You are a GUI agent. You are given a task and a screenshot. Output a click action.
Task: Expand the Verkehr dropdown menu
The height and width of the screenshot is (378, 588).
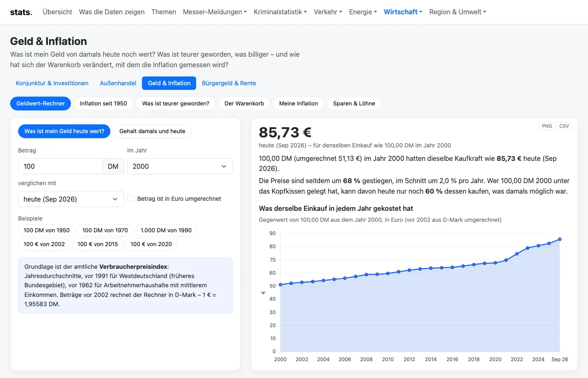click(x=328, y=12)
